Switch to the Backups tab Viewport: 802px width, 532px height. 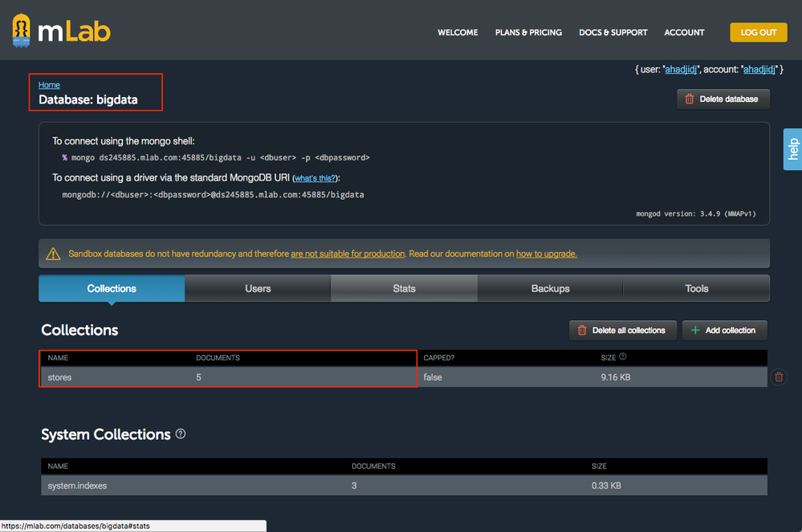pos(551,289)
